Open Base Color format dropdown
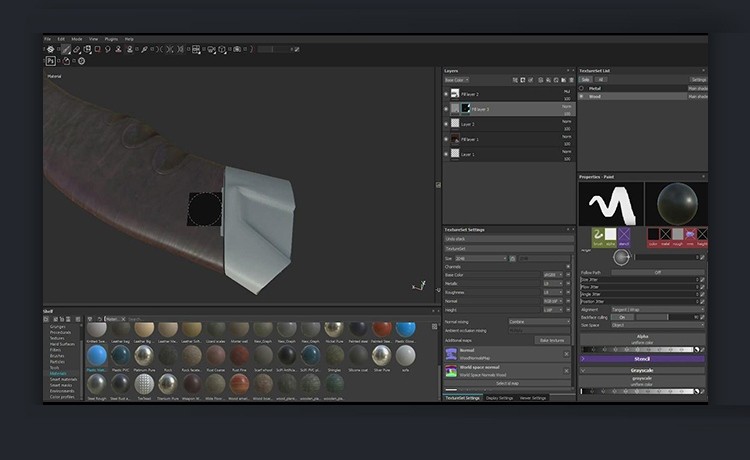Image resolution: width=750 pixels, height=460 pixels. pos(553,275)
